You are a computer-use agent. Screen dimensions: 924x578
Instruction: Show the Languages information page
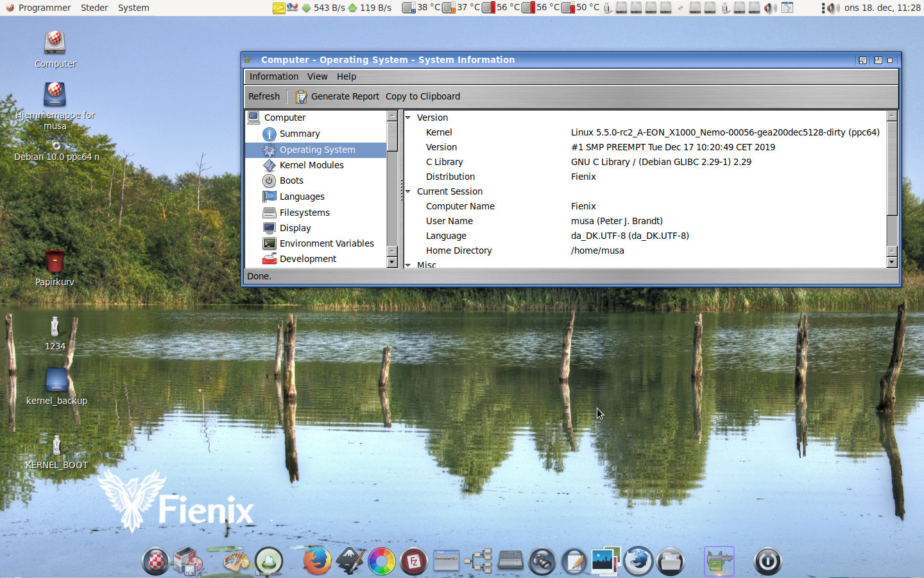302,197
